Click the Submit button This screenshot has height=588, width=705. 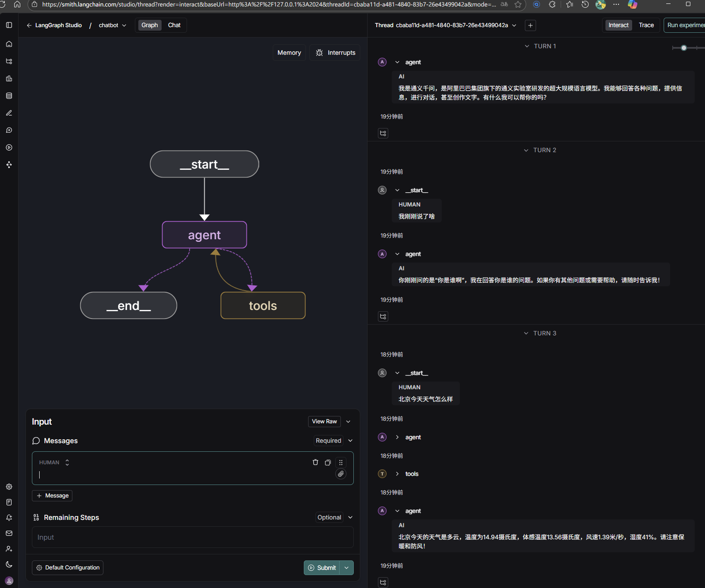[322, 568]
